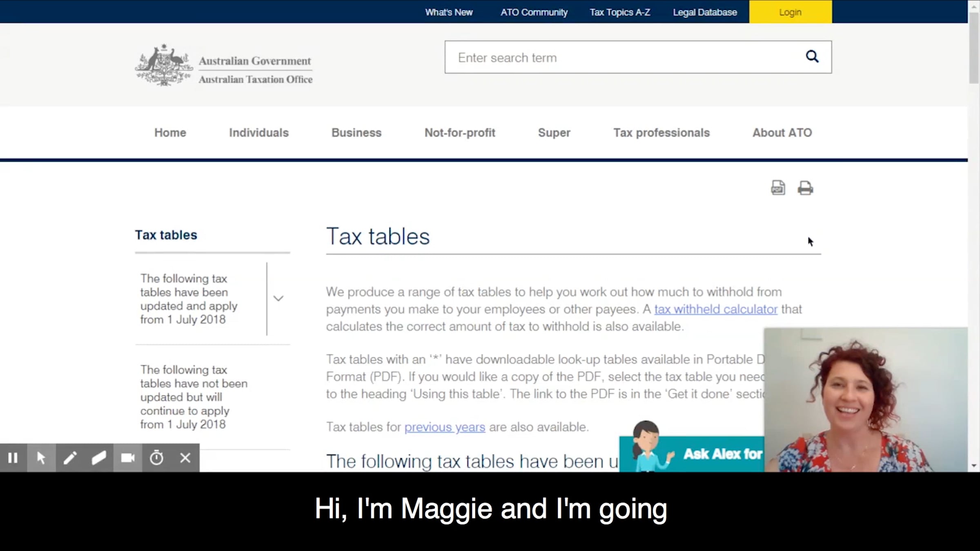Open Tax Topics A-Z
Image resolution: width=980 pixels, height=551 pixels.
[620, 12]
